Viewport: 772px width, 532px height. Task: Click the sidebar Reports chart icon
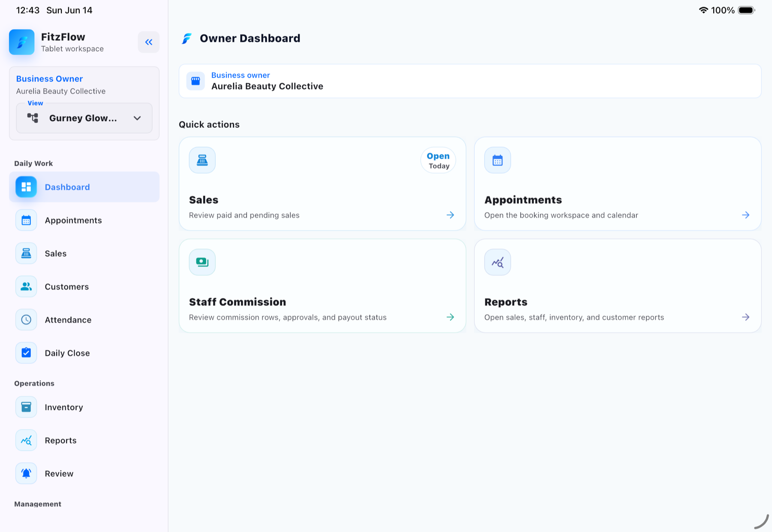pyautogui.click(x=26, y=441)
